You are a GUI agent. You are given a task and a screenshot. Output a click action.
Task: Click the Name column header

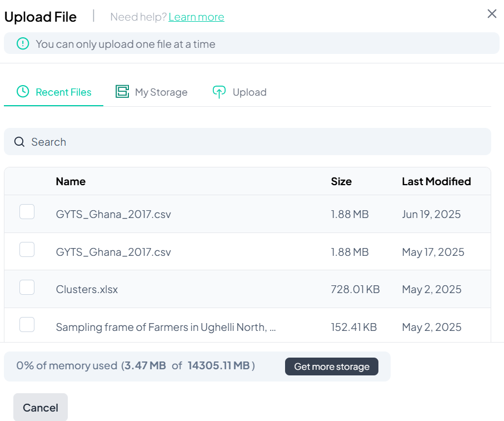pos(71,181)
